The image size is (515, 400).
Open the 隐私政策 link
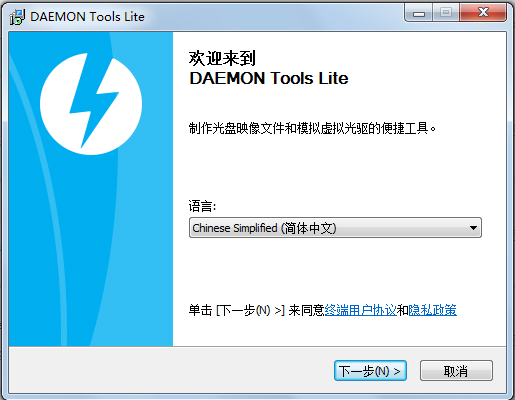click(433, 310)
